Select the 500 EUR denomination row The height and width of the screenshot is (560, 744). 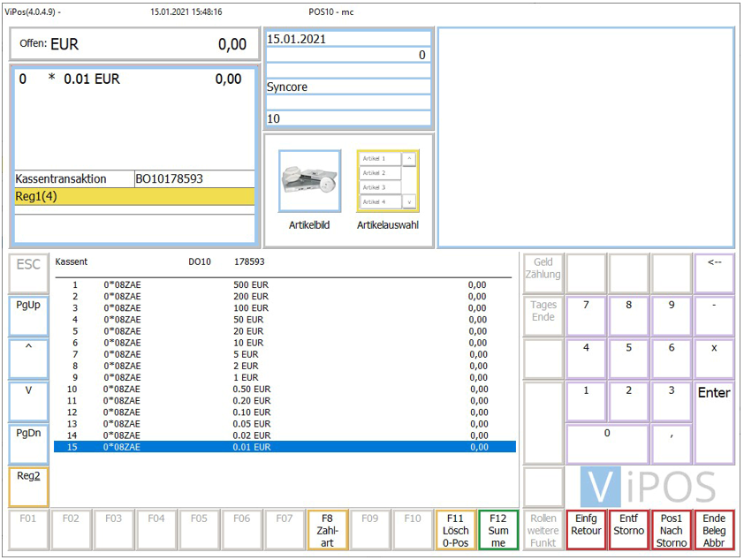(284, 285)
